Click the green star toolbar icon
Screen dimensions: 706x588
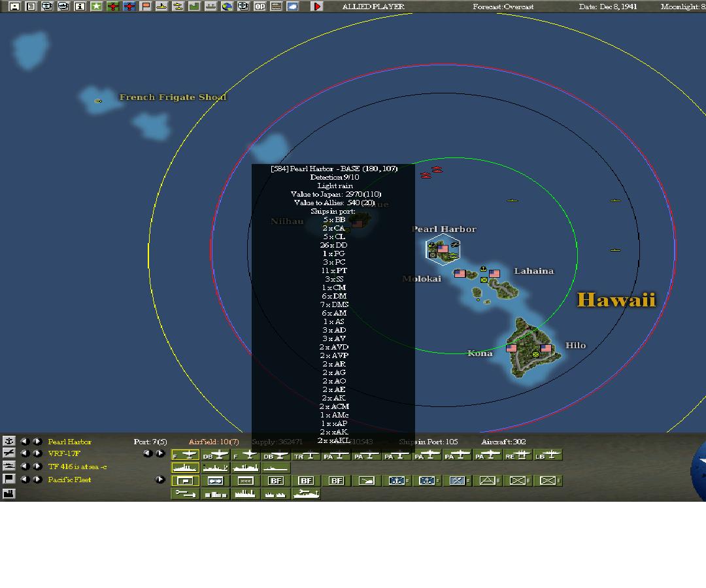tap(96, 7)
